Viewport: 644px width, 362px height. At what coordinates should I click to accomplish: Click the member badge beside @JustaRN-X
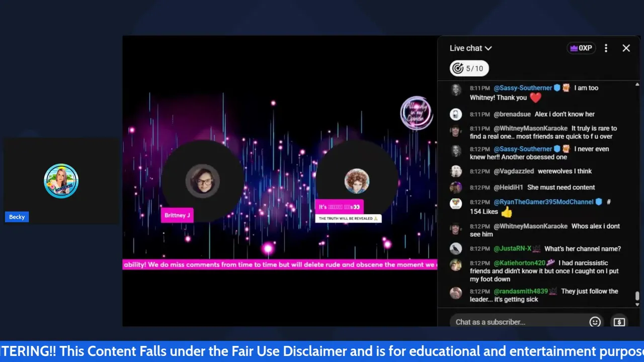(x=536, y=249)
